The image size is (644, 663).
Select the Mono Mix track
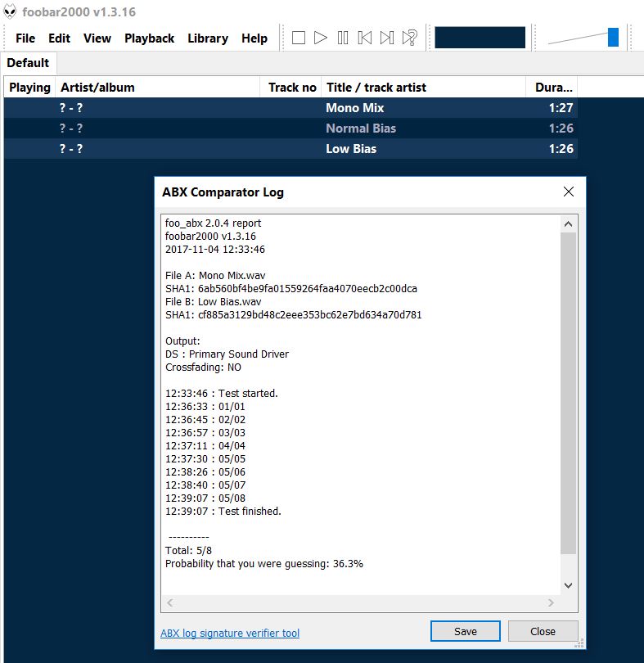[291, 108]
